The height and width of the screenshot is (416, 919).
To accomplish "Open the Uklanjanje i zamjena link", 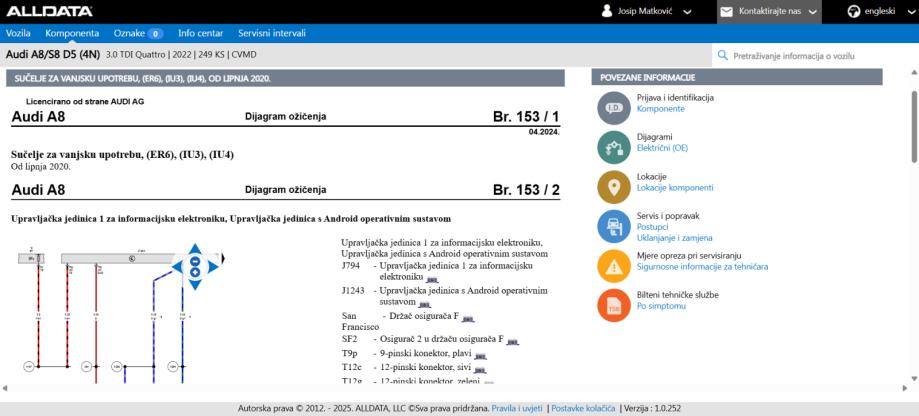I will (675, 238).
